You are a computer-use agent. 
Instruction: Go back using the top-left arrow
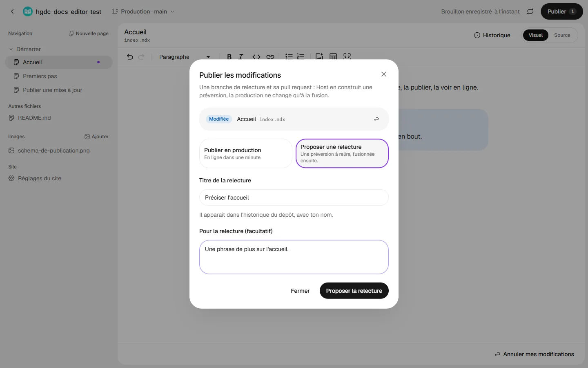(12, 11)
